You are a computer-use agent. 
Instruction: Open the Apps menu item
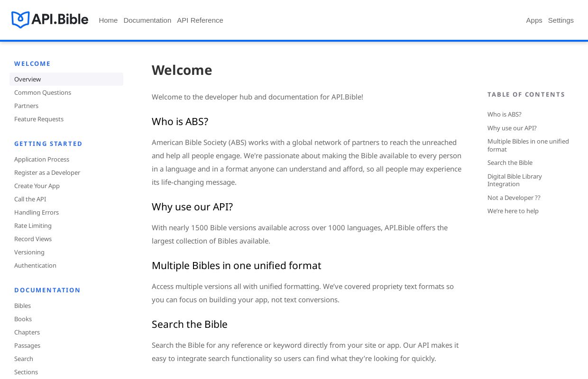coord(534,20)
